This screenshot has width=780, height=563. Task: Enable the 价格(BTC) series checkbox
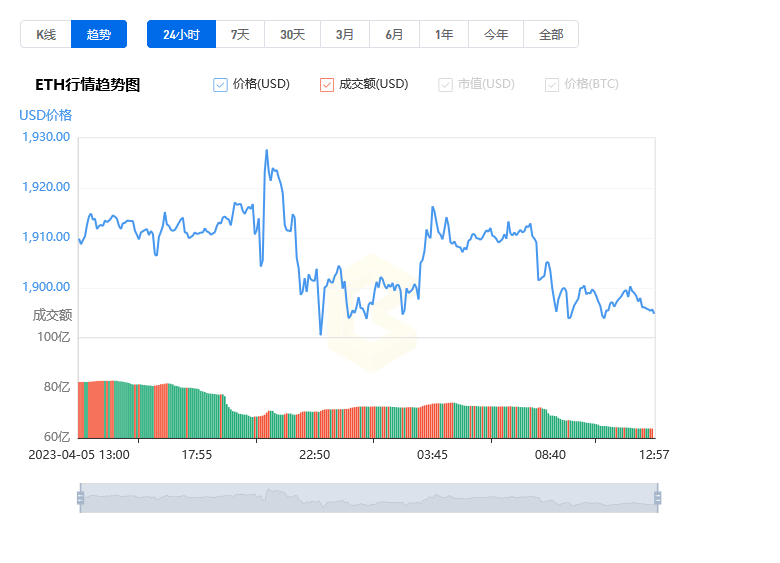pyautogui.click(x=552, y=85)
